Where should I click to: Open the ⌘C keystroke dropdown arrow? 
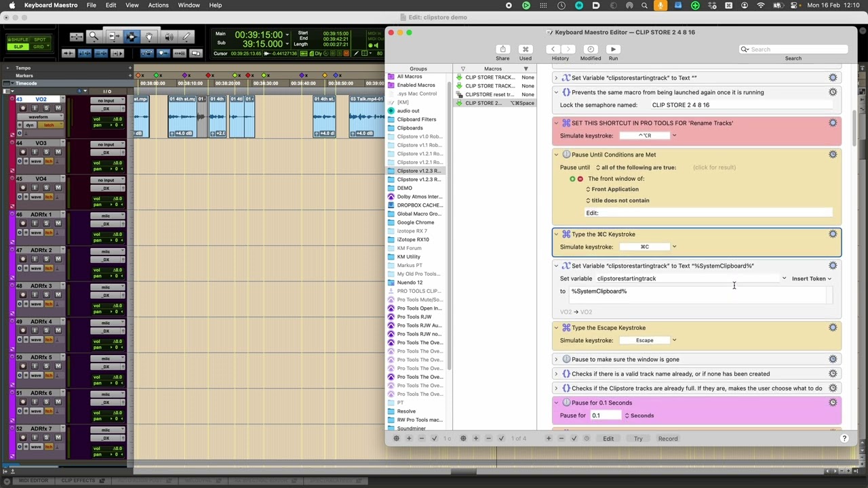[x=674, y=247]
